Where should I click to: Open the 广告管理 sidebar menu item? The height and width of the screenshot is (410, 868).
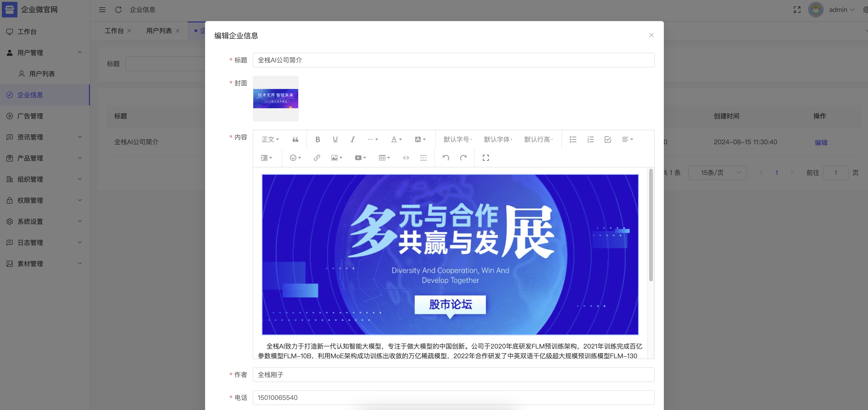click(30, 116)
